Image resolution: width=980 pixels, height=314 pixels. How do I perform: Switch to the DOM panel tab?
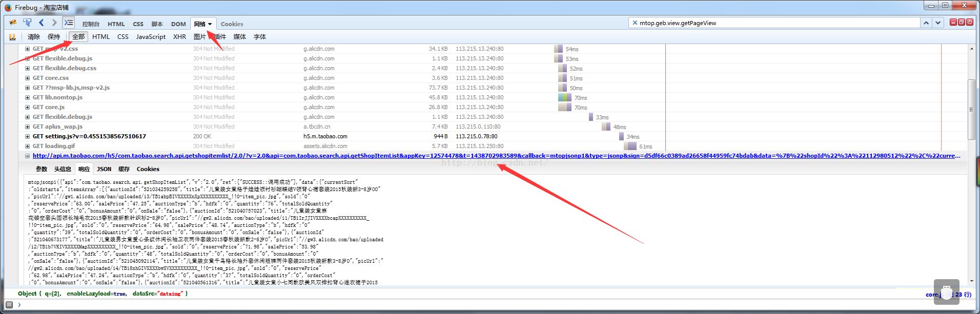click(178, 24)
